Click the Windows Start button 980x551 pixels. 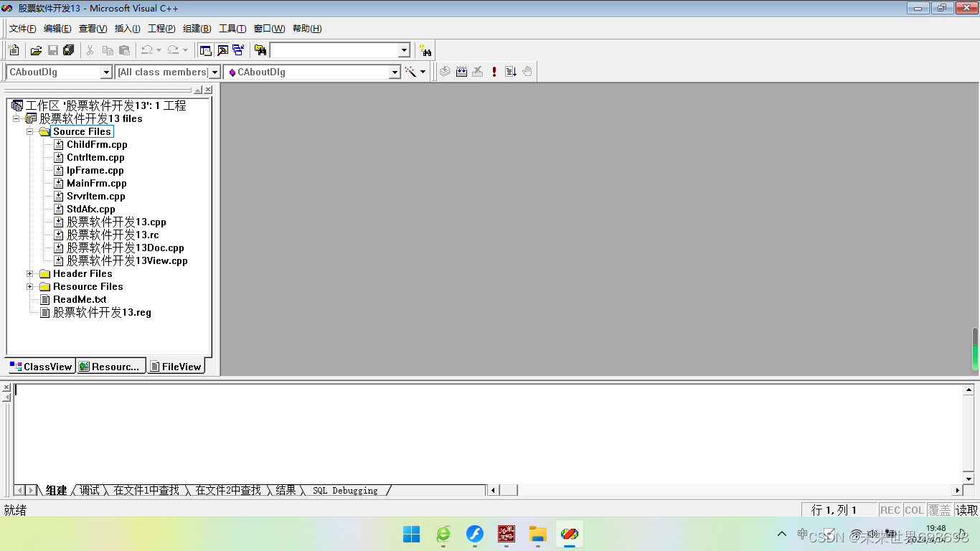tap(412, 534)
